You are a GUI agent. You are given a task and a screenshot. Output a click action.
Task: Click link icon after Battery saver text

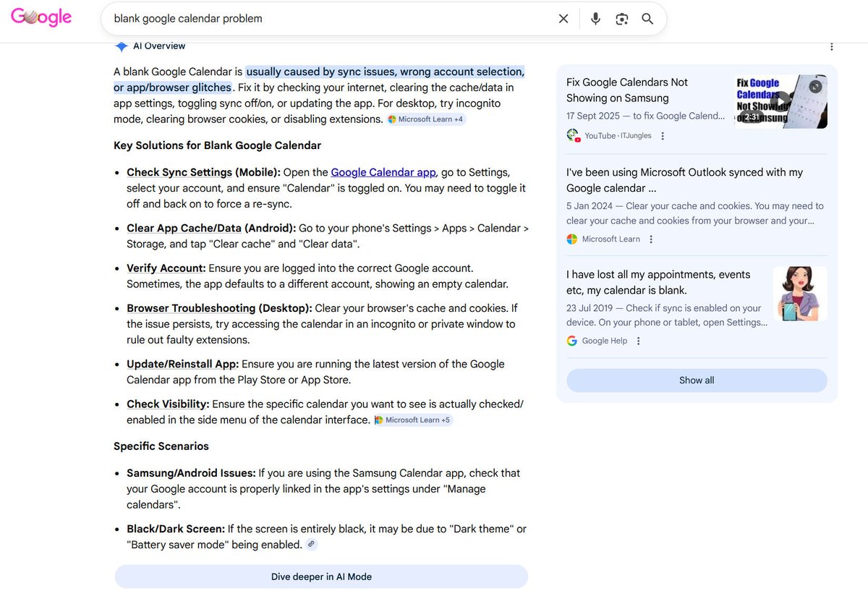[311, 545]
